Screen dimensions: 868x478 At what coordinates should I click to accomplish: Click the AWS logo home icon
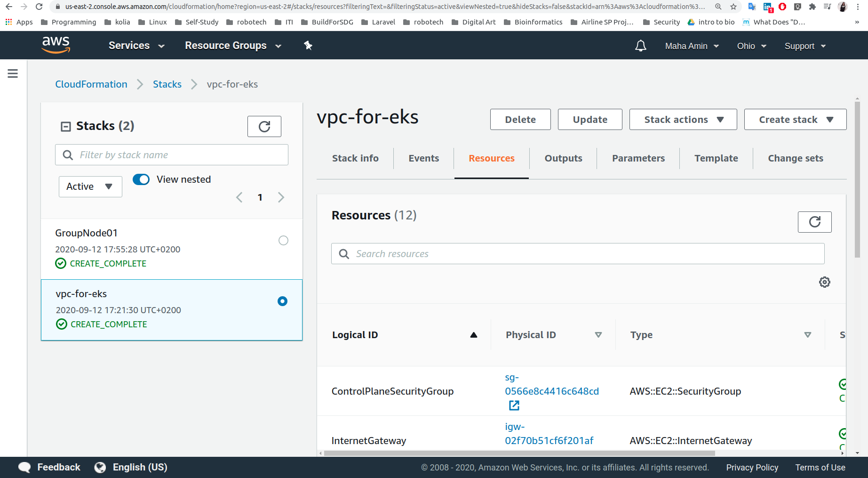56,45
